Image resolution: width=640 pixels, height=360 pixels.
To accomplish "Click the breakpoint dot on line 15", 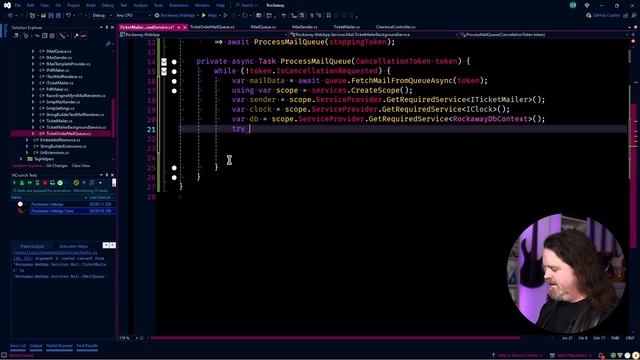I will click(x=174, y=71).
